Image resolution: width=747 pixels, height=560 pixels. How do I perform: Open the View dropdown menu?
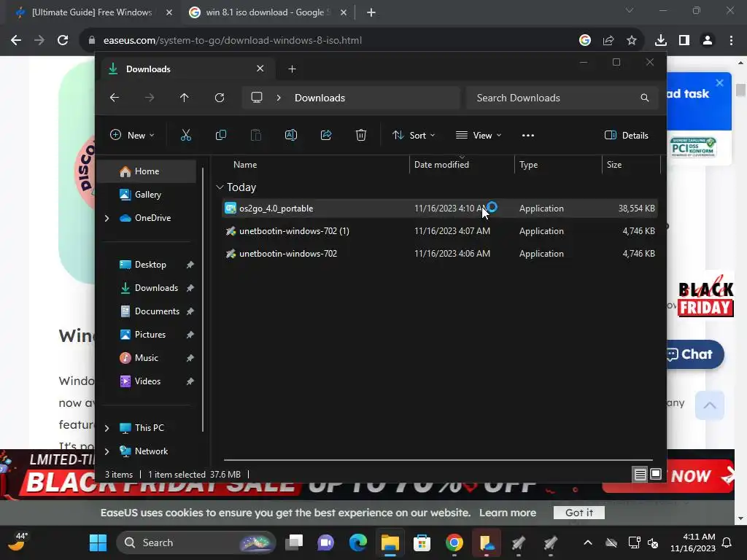(x=479, y=135)
